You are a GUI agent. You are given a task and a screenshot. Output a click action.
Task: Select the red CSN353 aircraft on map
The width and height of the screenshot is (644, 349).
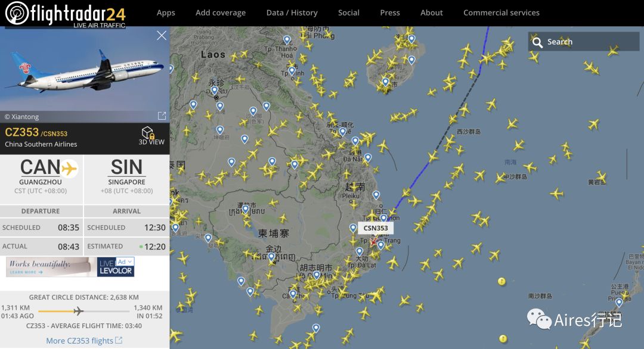[373, 242]
